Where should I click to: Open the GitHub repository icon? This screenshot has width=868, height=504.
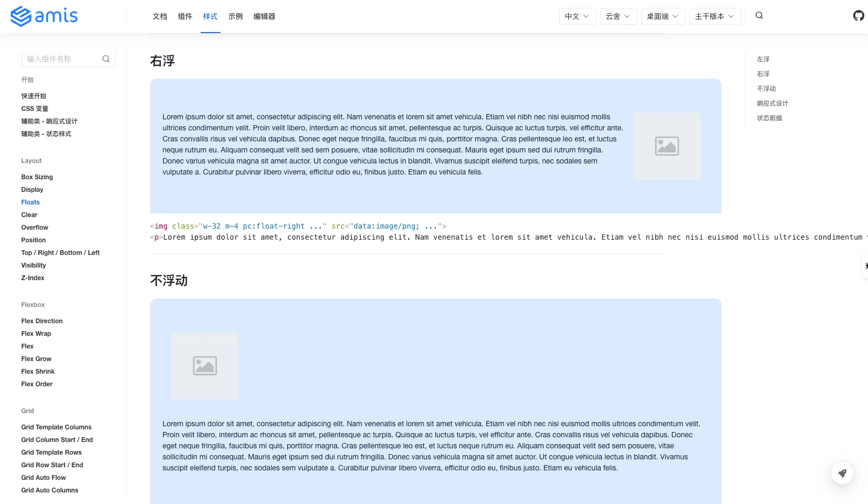coord(859,16)
